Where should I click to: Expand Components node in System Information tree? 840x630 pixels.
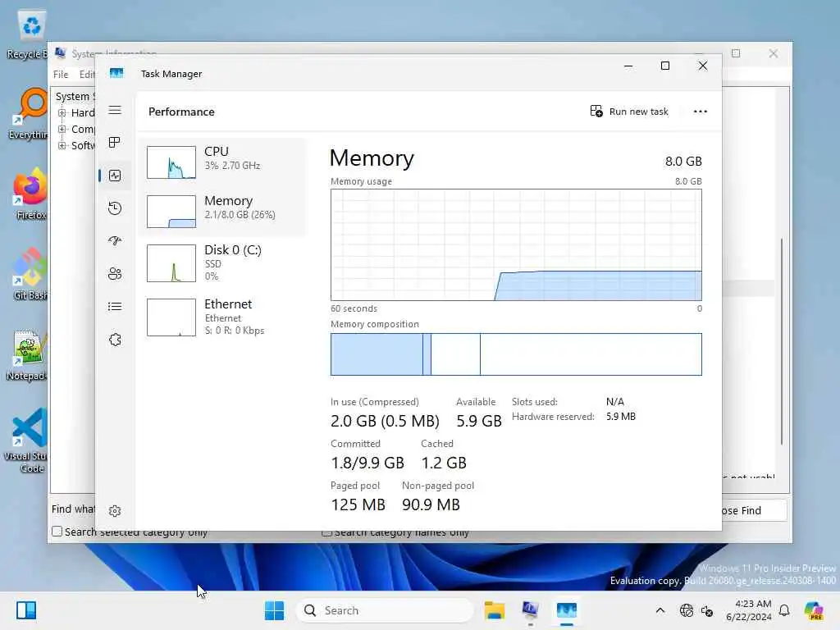pyautogui.click(x=62, y=129)
